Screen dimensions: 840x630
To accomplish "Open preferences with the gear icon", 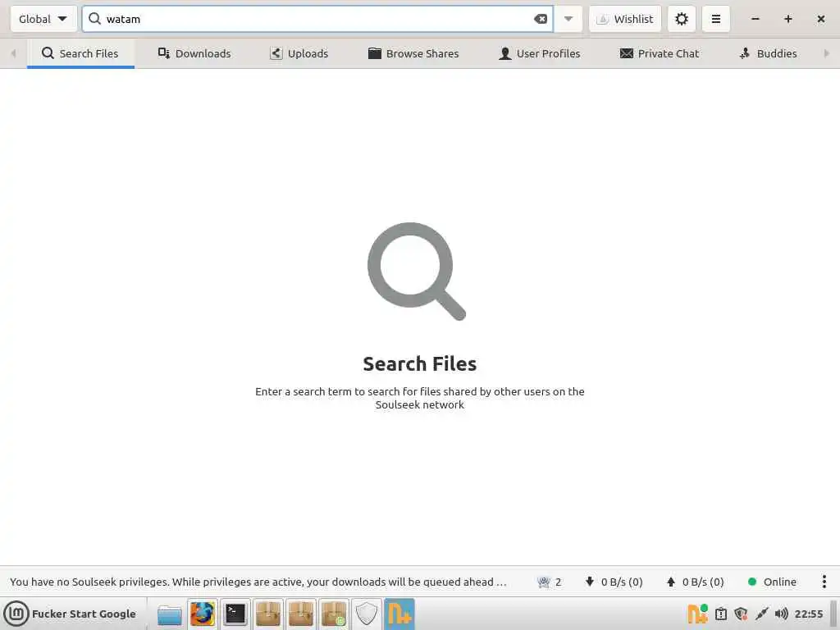I will tap(682, 19).
